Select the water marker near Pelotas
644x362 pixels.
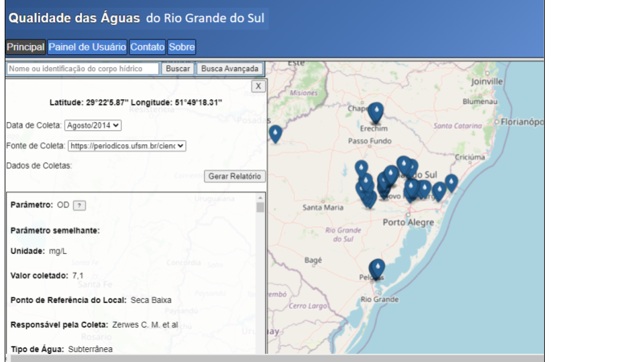pyautogui.click(x=378, y=269)
